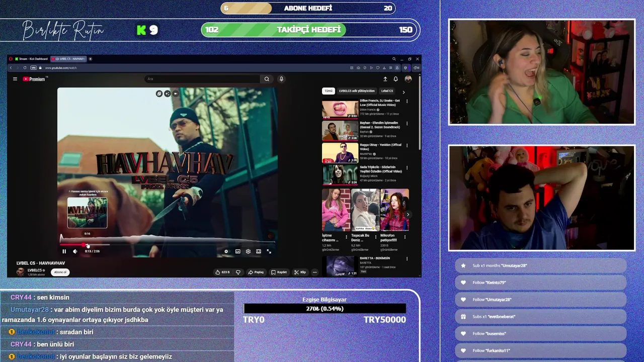Open the 'İşitme cihazımı' short

click(x=336, y=210)
